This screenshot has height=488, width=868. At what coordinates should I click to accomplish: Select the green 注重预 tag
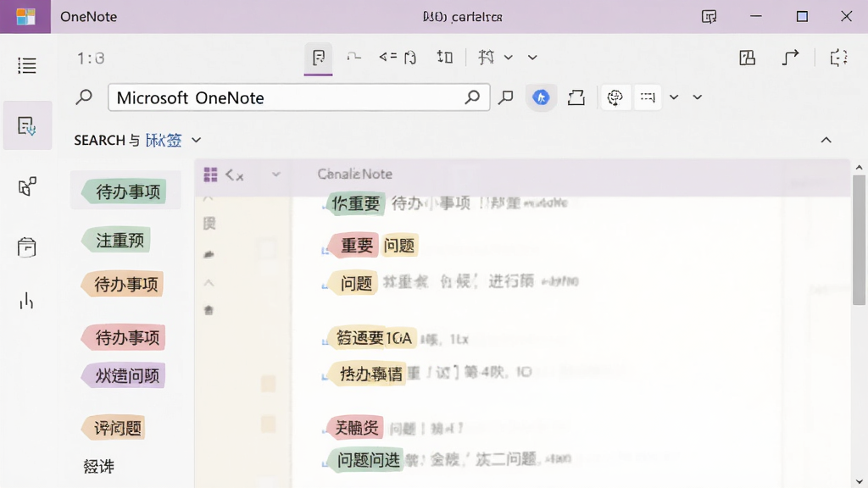(x=117, y=240)
